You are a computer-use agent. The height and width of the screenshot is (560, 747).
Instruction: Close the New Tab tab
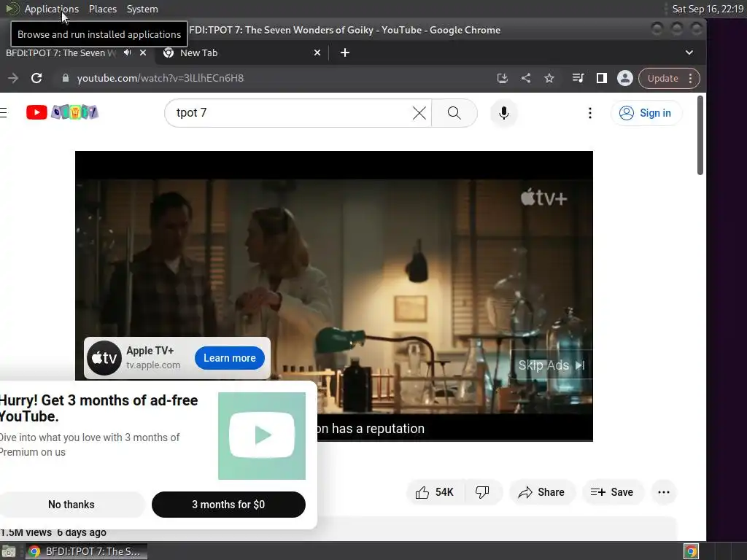pyautogui.click(x=317, y=52)
